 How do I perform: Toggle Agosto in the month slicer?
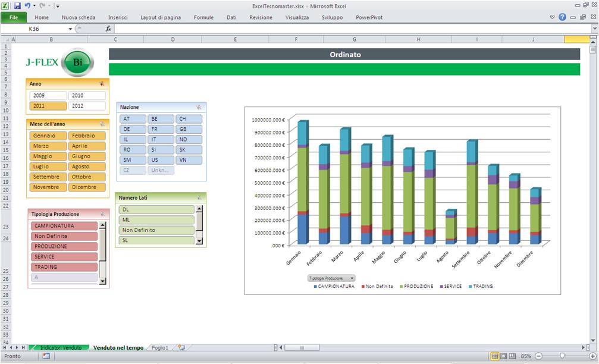point(87,167)
